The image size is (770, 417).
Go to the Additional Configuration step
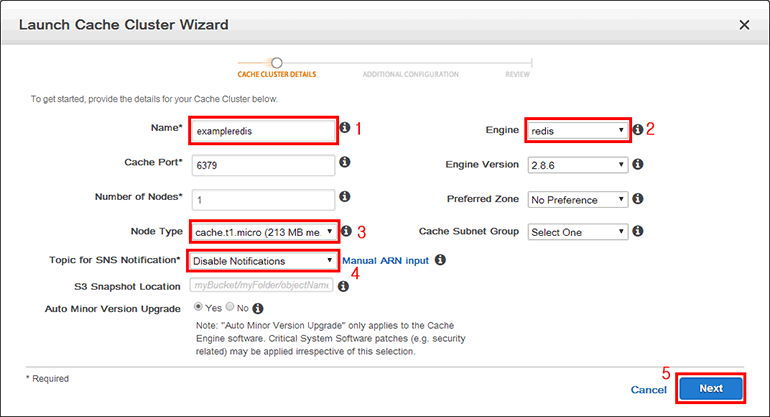pyautogui.click(x=410, y=74)
